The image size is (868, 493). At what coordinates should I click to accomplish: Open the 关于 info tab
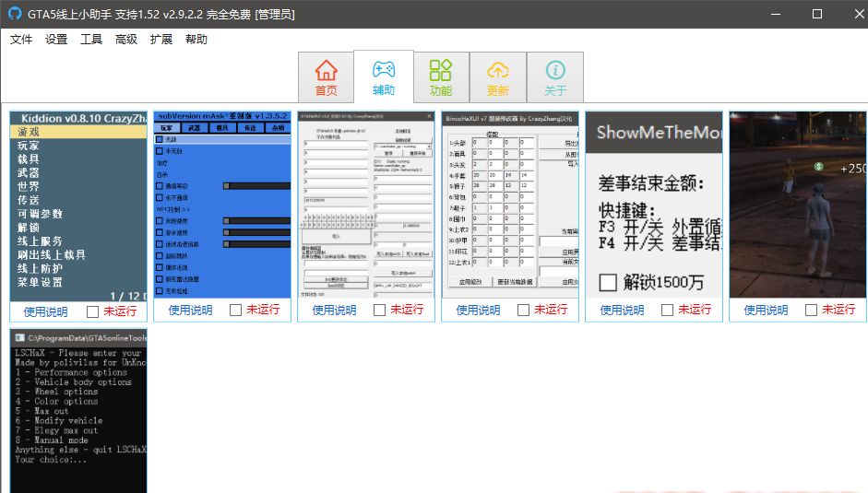(555, 77)
